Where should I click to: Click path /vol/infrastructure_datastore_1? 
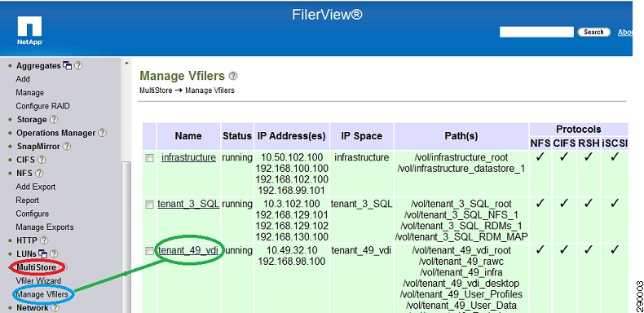(461, 169)
